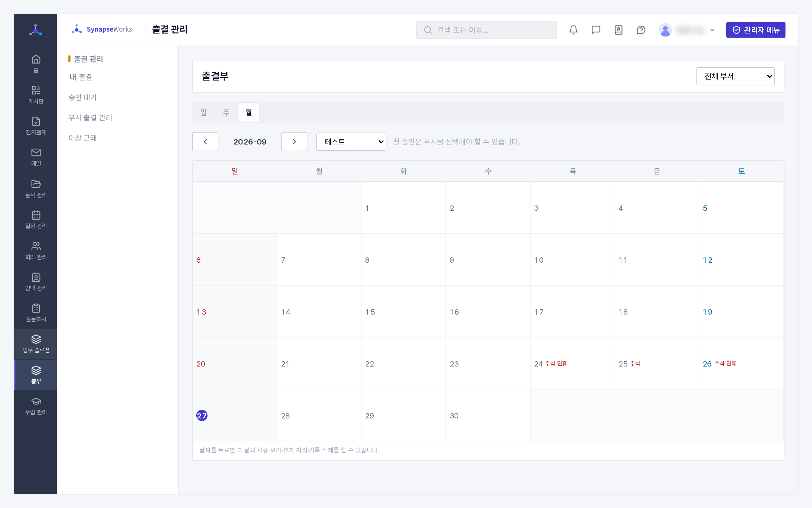812x508 pixels.
Task: Switch to the 일 day view tab
Action: click(204, 112)
